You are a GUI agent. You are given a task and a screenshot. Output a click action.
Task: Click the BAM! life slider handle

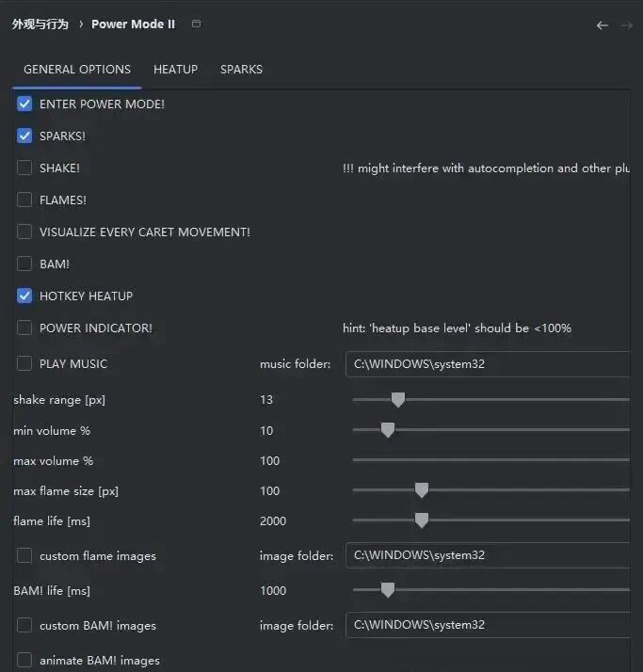tap(388, 590)
